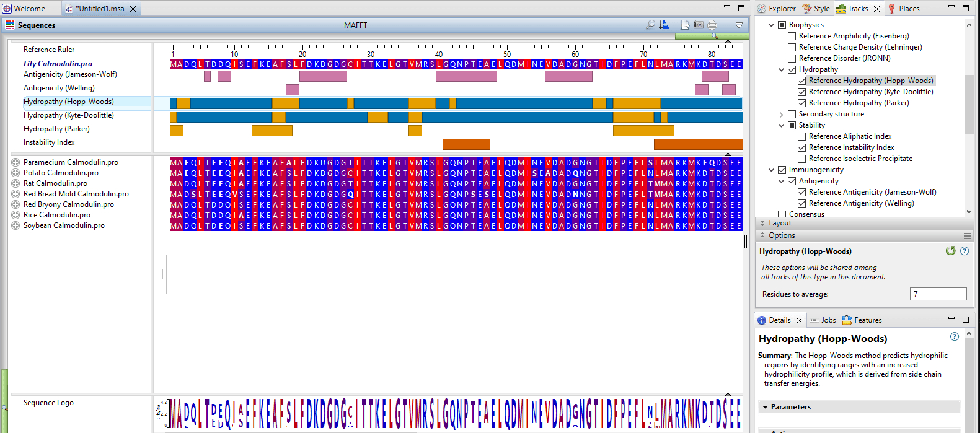The width and height of the screenshot is (980, 433).
Task: Switch to the Places tab
Action: click(904, 9)
